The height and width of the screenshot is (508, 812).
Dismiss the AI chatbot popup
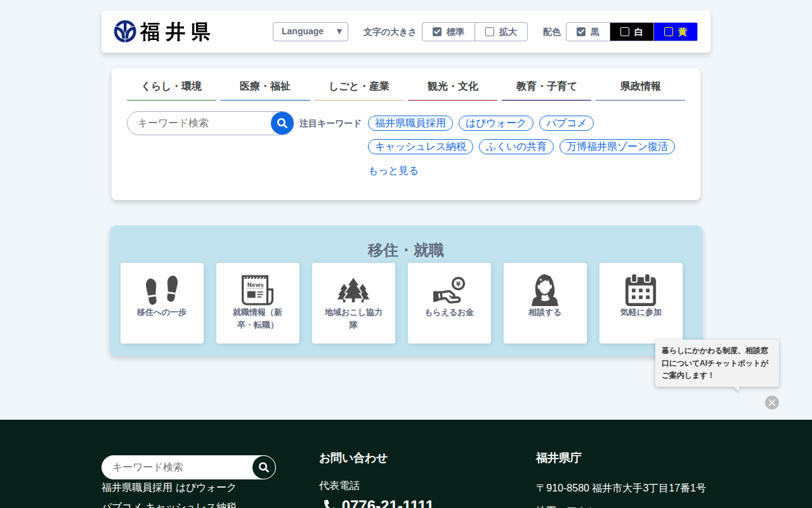pos(772,403)
